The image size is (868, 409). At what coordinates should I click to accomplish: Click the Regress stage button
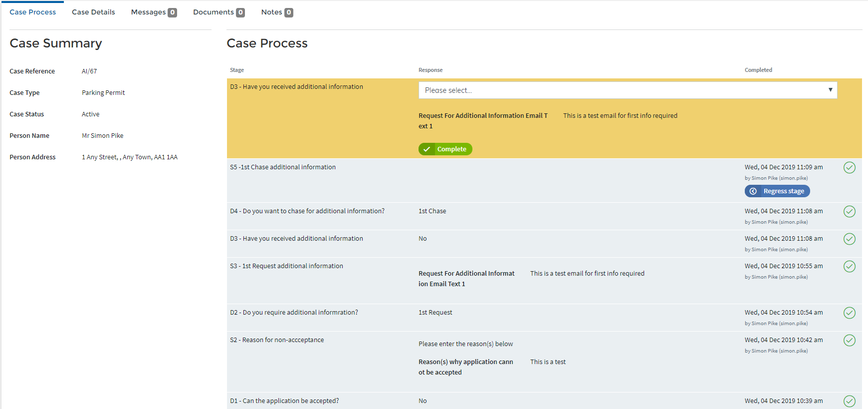(x=777, y=191)
